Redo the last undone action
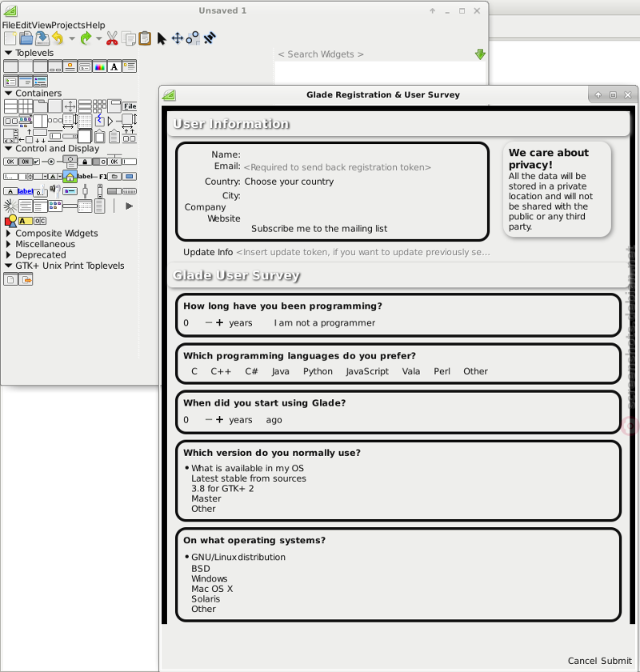Viewport: 640px width, 672px height. [86, 38]
